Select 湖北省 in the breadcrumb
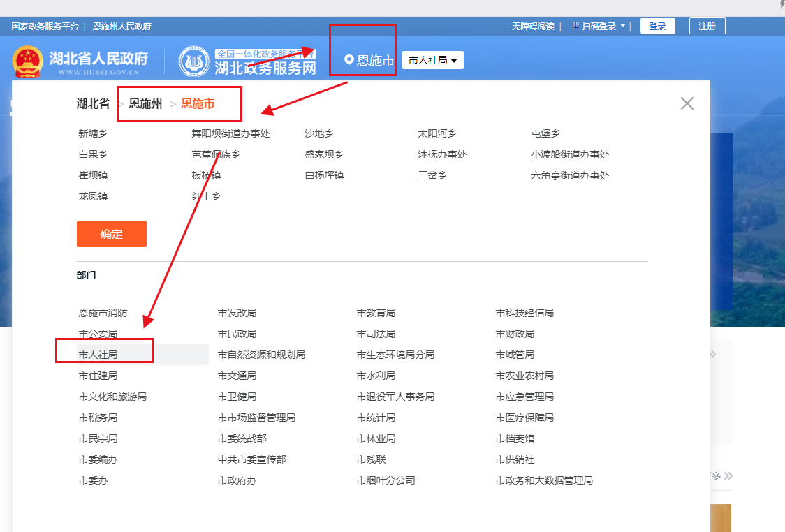The width and height of the screenshot is (785, 532). 93,104
